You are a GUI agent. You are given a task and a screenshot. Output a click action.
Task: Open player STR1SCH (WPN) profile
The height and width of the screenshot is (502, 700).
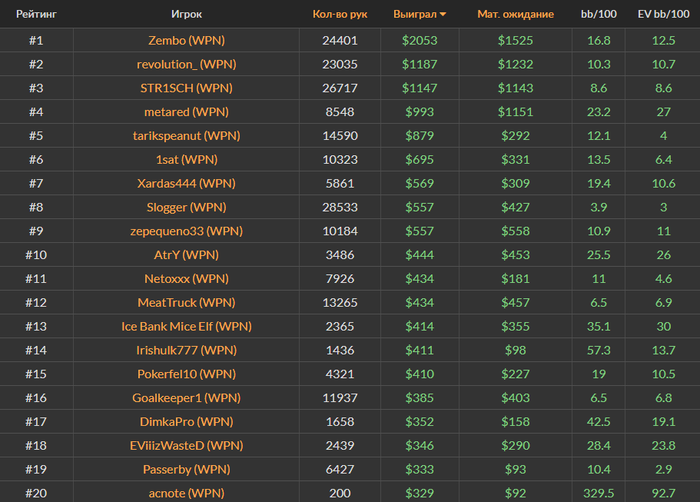187,88
